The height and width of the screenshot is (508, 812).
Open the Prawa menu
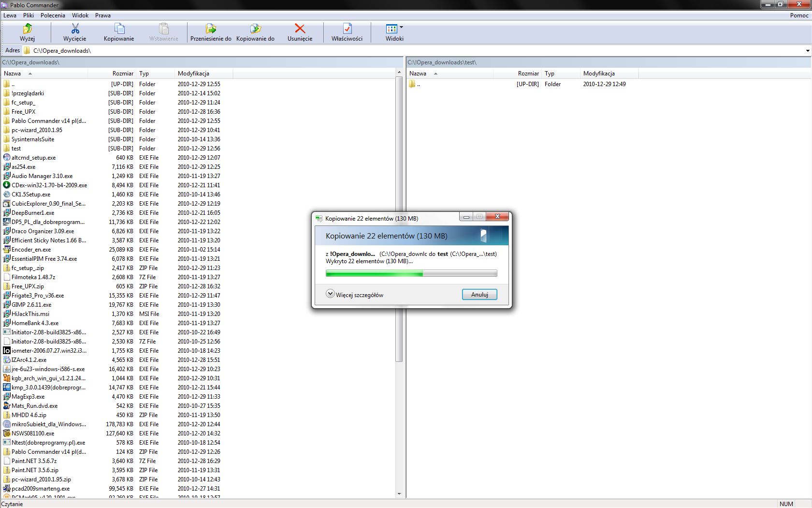click(x=102, y=15)
